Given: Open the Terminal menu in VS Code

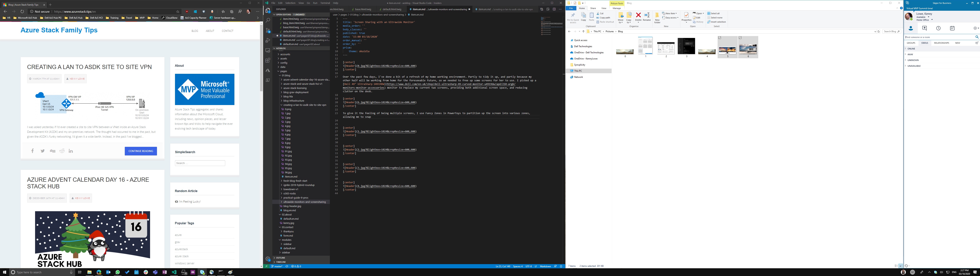Looking at the screenshot, I should click(325, 3).
